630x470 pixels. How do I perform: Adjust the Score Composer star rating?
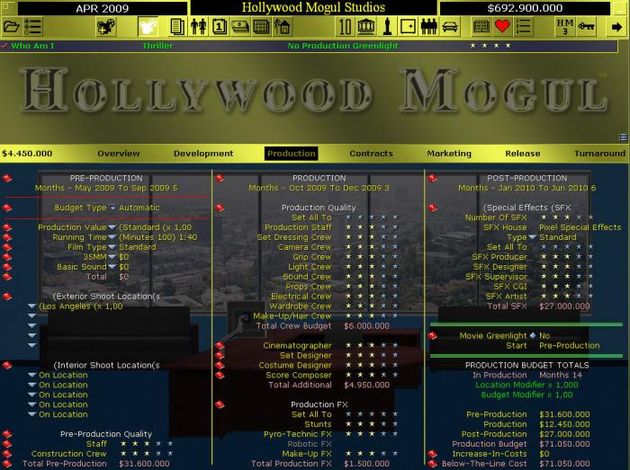372,375
